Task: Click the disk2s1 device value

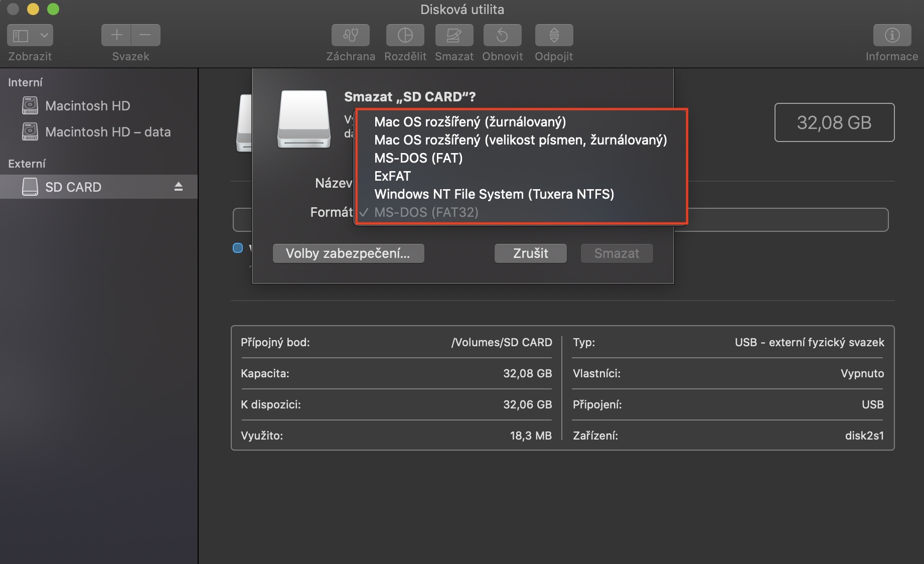Action: click(x=864, y=436)
